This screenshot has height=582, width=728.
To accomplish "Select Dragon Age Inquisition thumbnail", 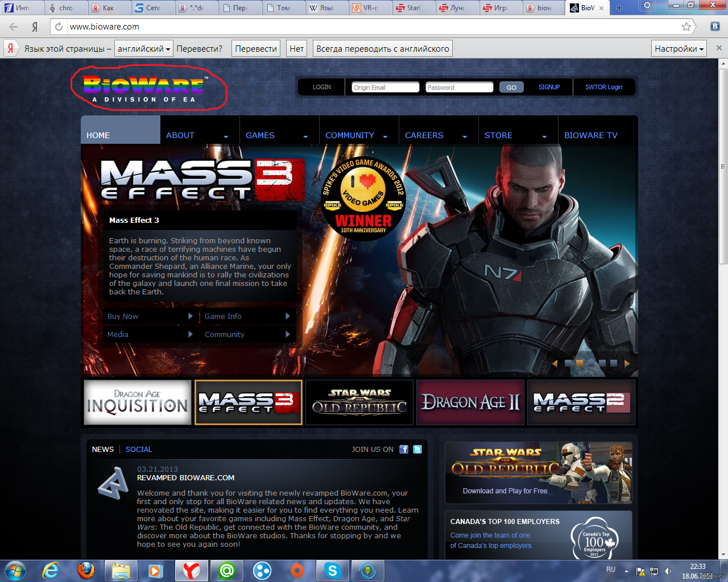I will [138, 402].
